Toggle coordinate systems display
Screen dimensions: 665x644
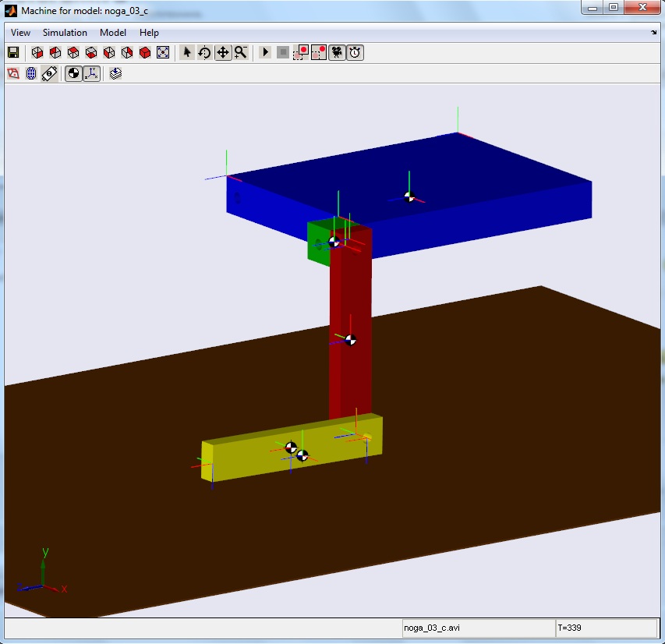(x=91, y=73)
